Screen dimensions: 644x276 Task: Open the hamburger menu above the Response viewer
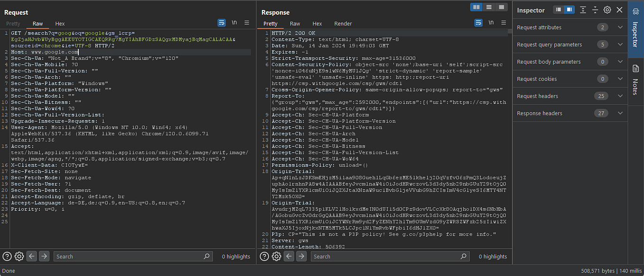click(503, 22)
